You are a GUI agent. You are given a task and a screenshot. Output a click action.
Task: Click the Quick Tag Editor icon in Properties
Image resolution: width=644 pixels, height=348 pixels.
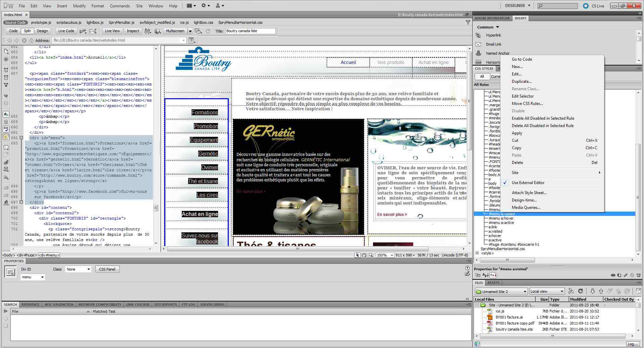[x=467, y=274]
